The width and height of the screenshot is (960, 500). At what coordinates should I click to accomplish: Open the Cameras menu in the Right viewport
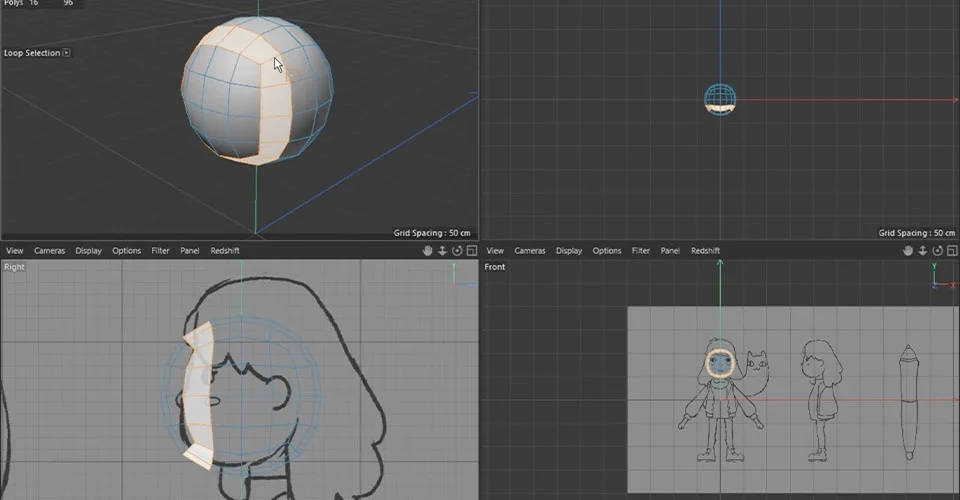coord(50,251)
